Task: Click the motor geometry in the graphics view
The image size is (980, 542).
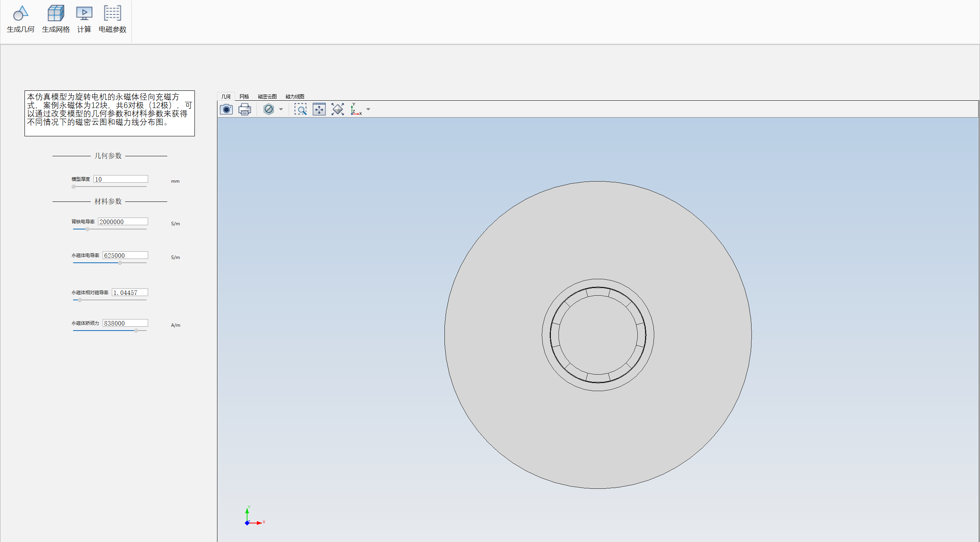Action: pyautogui.click(x=598, y=335)
